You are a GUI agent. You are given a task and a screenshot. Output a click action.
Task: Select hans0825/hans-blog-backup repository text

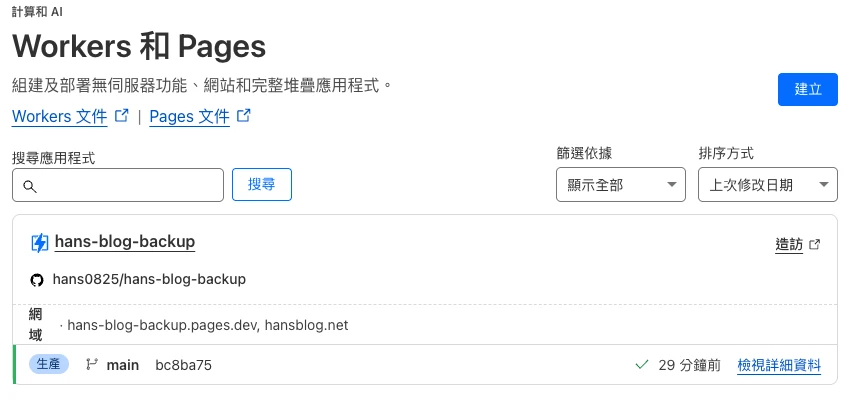[149, 280]
